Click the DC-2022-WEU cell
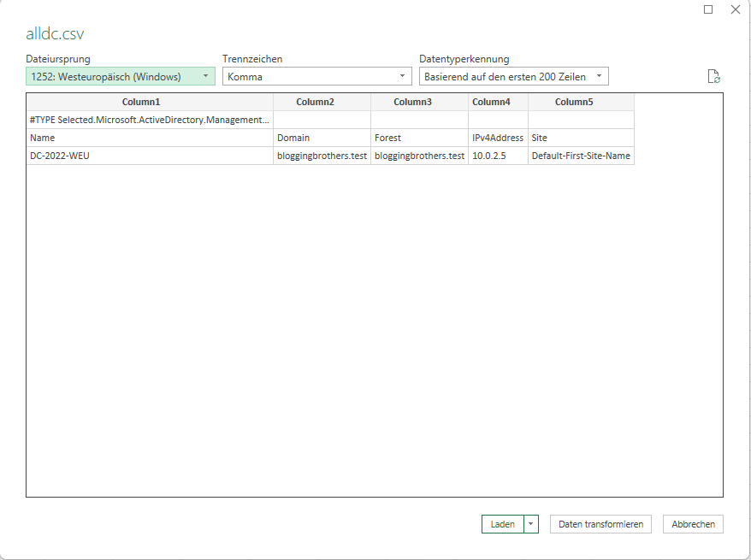Image resolution: width=751 pixels, height=560 pixels. tap(150, 156)
